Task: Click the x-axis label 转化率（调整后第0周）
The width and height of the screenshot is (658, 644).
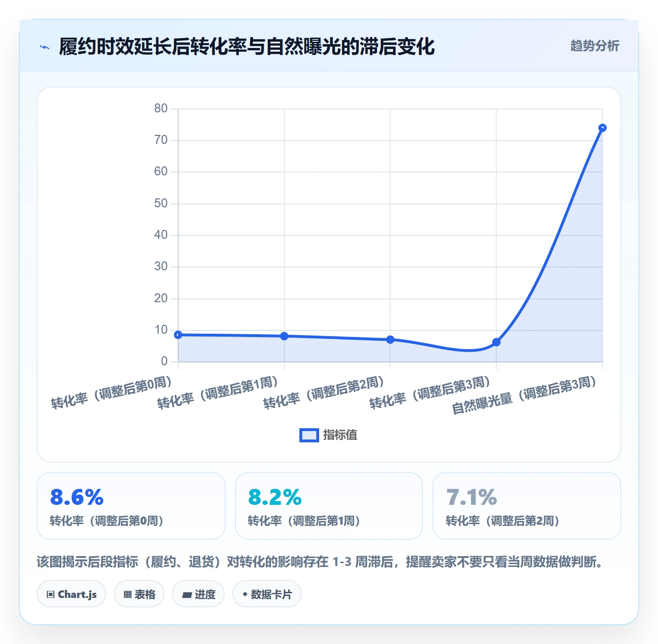Action: point(112,393)
